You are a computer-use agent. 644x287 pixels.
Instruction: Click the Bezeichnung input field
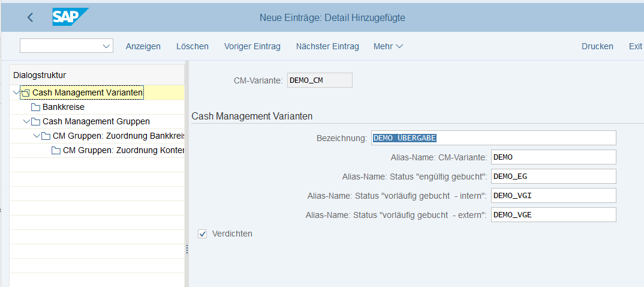[x=493, y=138]
